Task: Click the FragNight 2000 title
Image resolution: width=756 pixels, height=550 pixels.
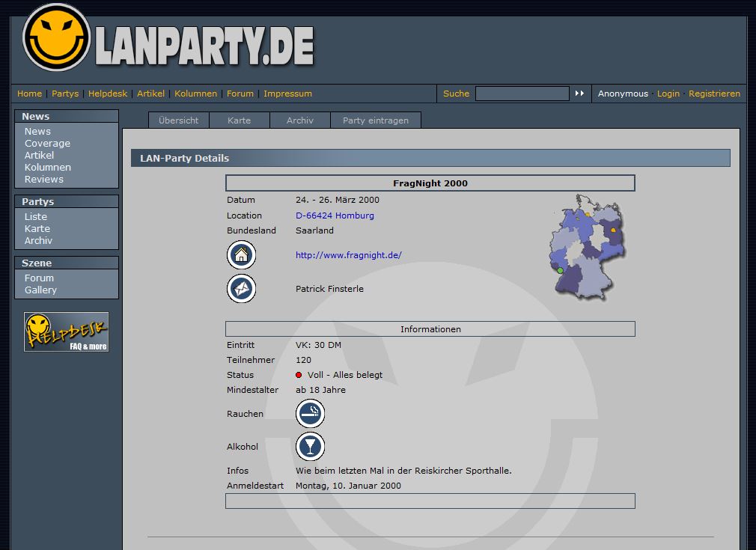Action: coord(430,183)
